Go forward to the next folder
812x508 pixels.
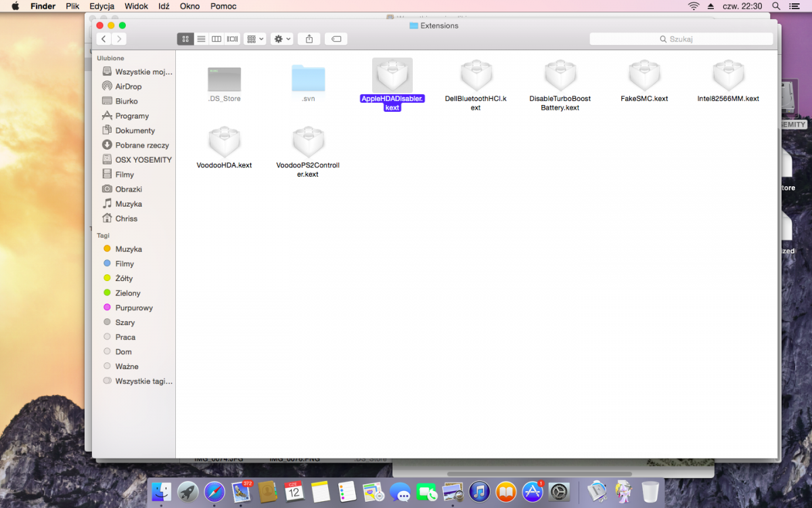point(119,39)
